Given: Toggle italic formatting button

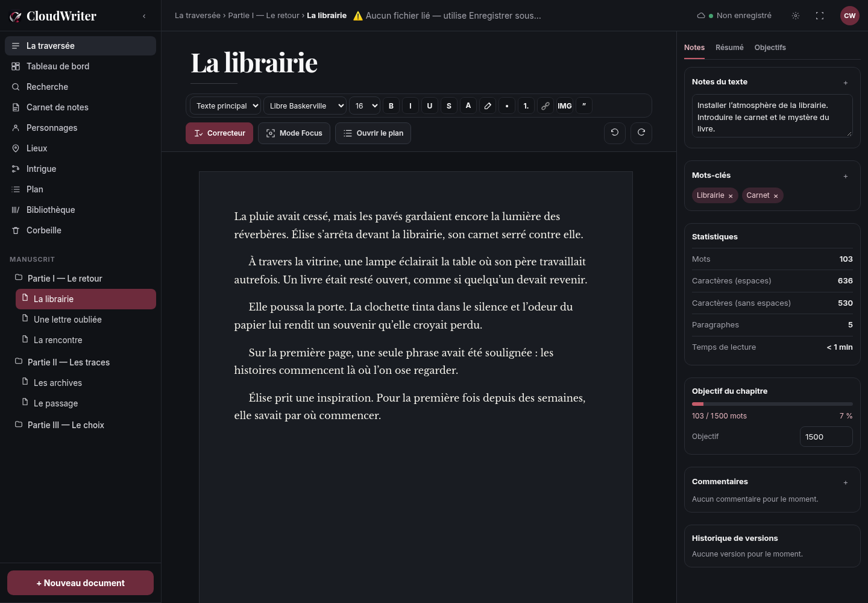Looking at the screenshot, I should click(410, 106).
